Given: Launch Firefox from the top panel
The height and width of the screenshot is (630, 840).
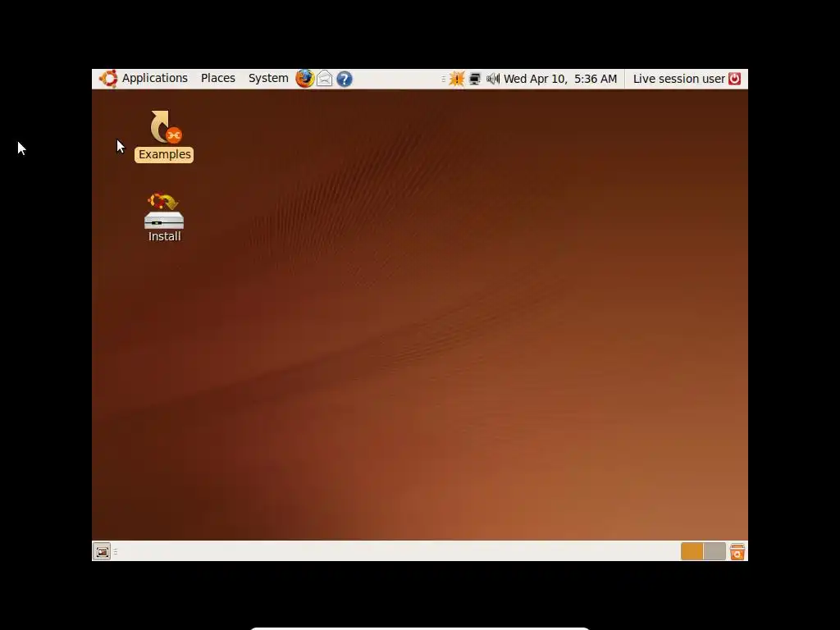Looking at the screenshot, I should coord(305,79).
